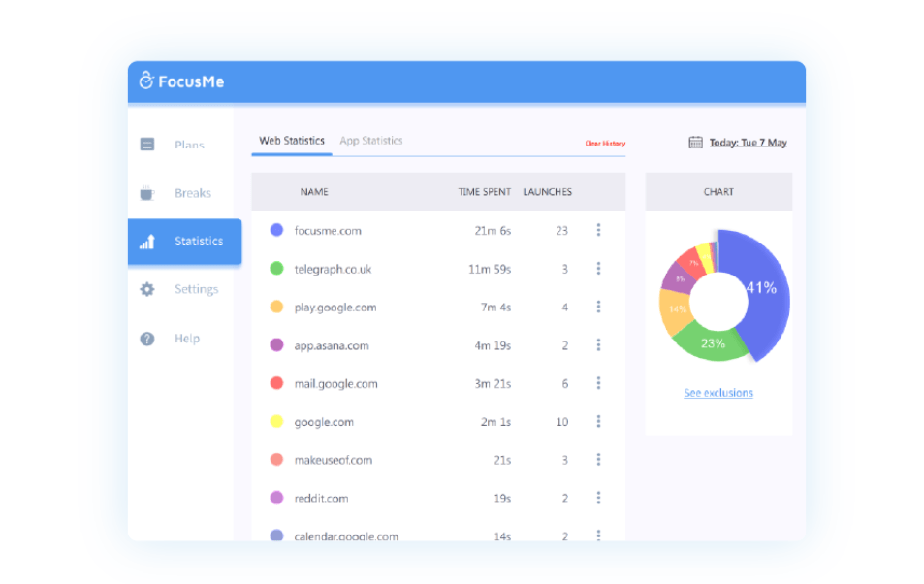Select Statistics in the sidebar
Viewport: 924px width, 584px height.
coord(184,242)
